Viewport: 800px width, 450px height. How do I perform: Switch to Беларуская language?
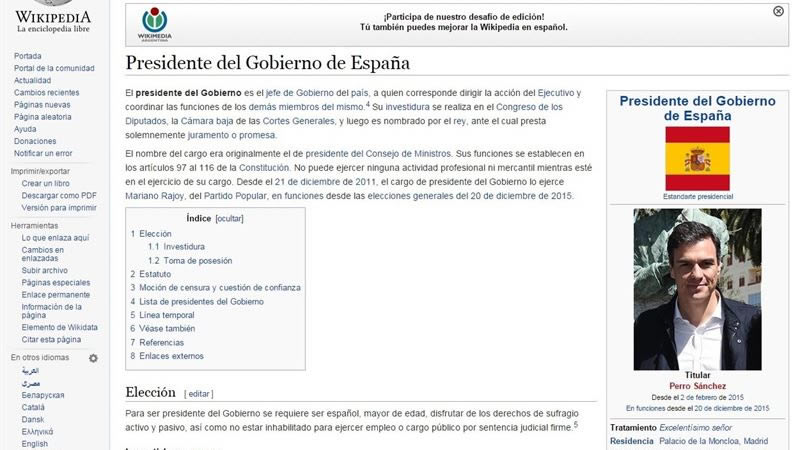(x=43, y=395)
